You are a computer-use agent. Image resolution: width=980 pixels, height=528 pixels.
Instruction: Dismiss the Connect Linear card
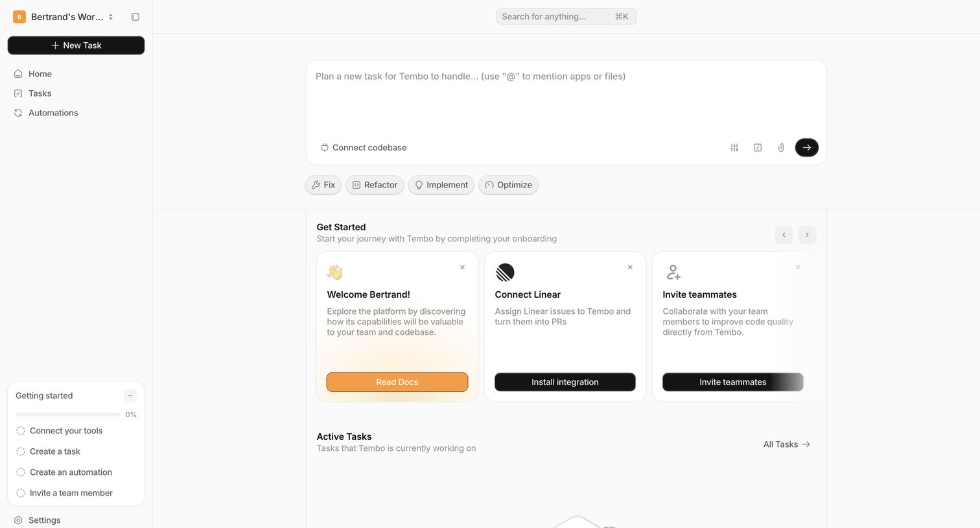[630, 267]
